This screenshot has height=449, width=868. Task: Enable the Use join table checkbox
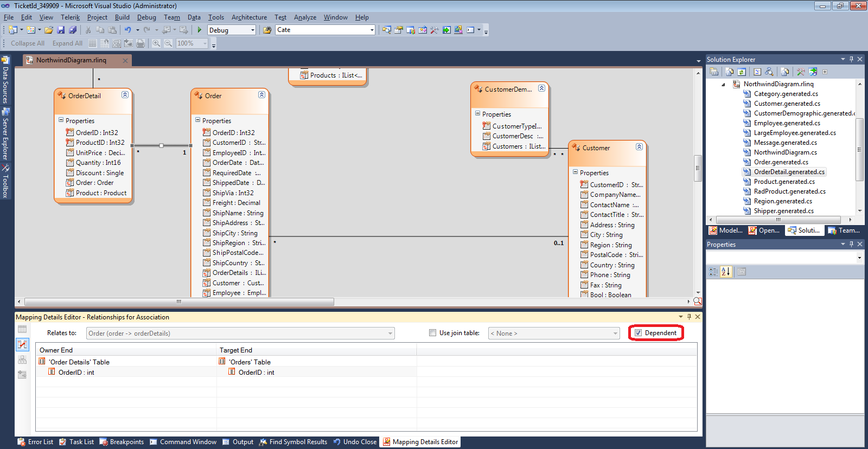(x=432, y=333)
